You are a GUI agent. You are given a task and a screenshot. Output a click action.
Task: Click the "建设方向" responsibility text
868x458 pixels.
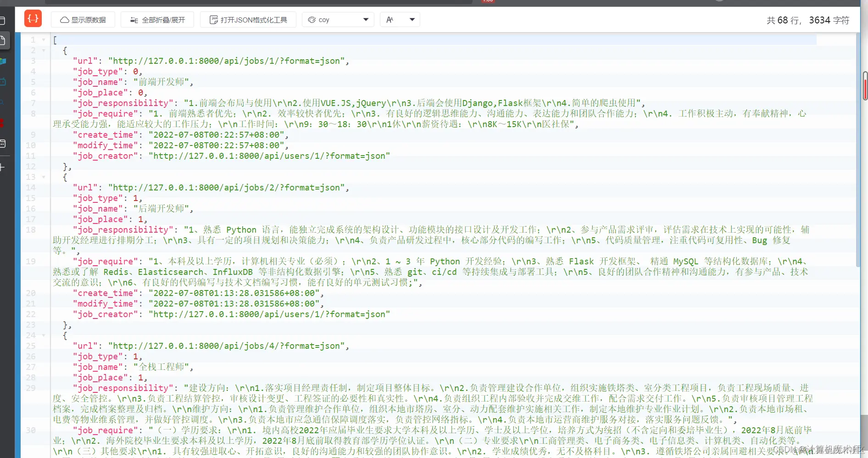(209, 388)
